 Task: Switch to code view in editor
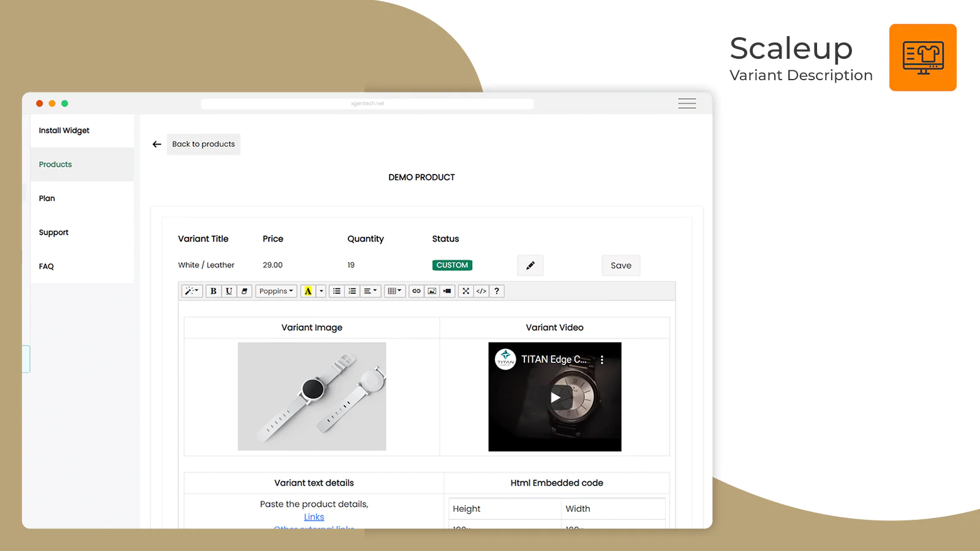tap(481, 291)
